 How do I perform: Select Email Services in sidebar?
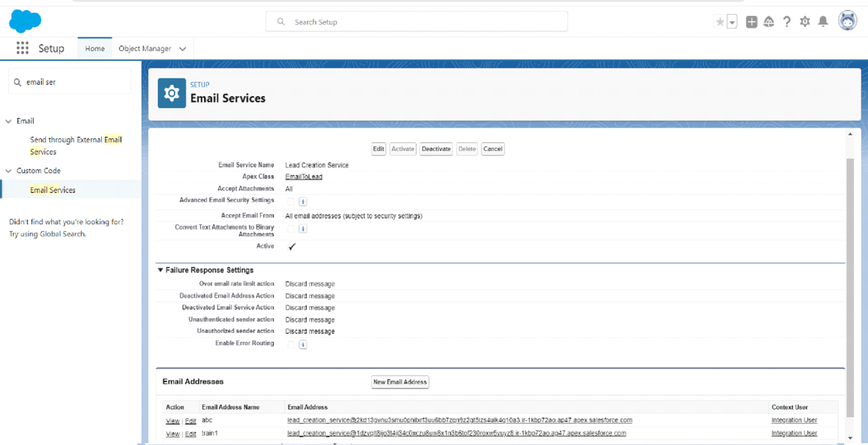pyautogui.click(x=52, y=190)
